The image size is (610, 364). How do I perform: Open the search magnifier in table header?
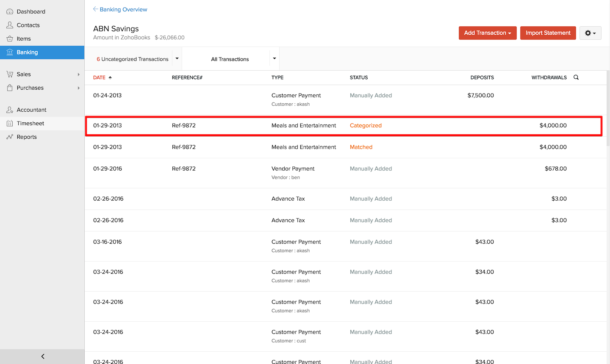tap(576, 77)
